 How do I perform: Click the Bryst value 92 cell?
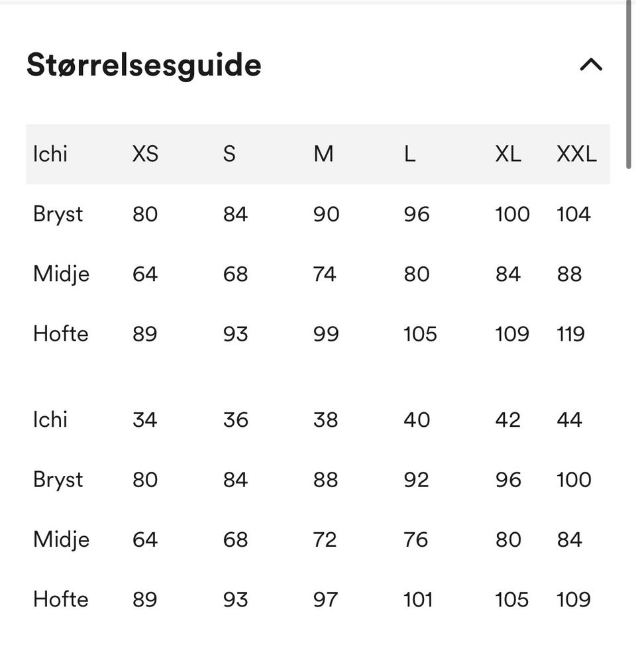416,480
